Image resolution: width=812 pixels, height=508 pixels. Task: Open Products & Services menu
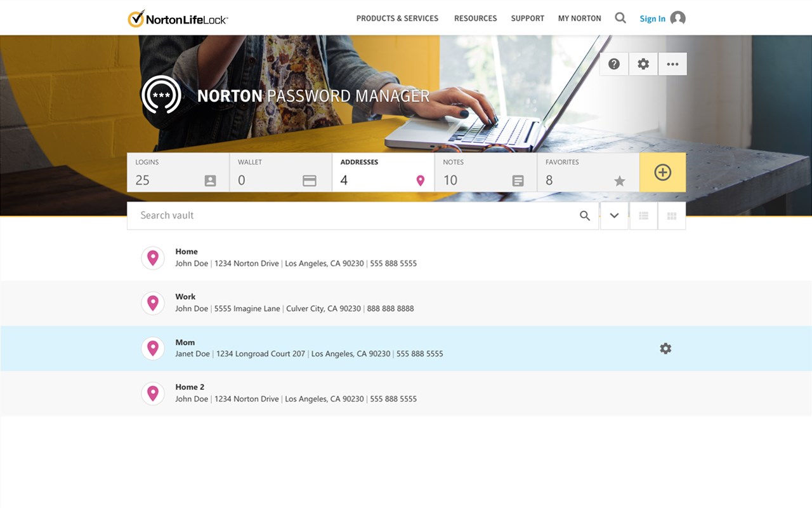[x=397, y=18]
